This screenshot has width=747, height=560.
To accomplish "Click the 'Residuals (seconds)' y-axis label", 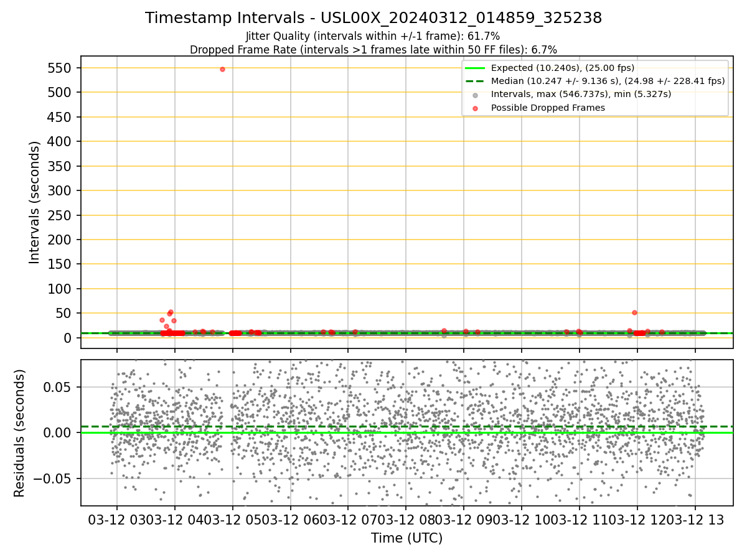I will click(x=20, y=433).
